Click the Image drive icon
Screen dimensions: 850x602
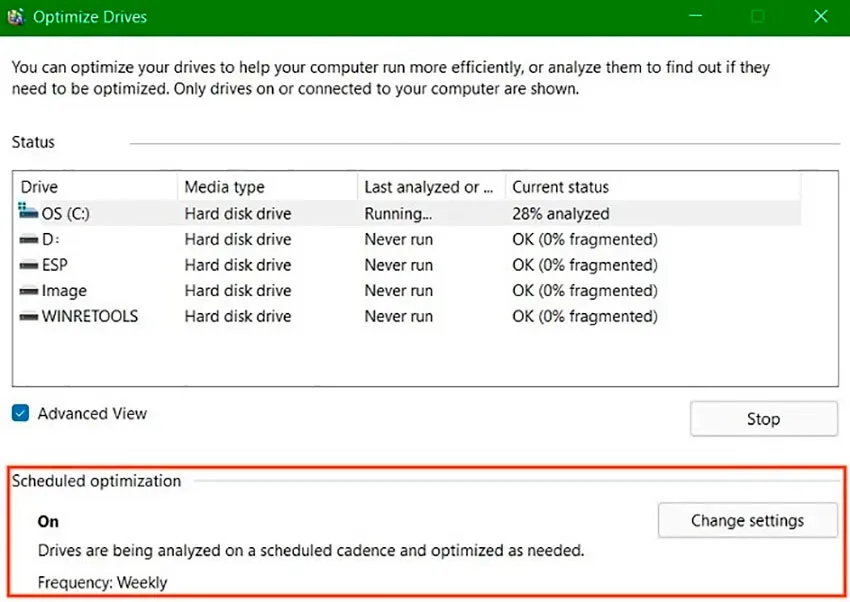click(29, 291)
